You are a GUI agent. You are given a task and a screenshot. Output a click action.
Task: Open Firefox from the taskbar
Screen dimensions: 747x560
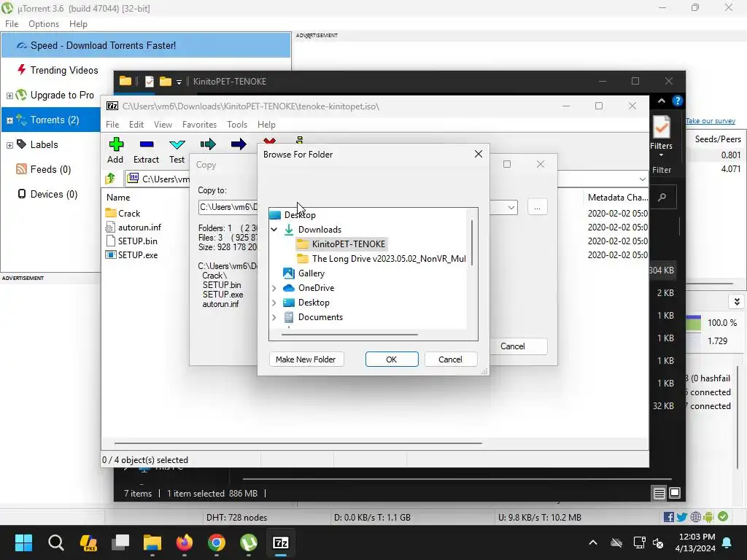point(185,542)
